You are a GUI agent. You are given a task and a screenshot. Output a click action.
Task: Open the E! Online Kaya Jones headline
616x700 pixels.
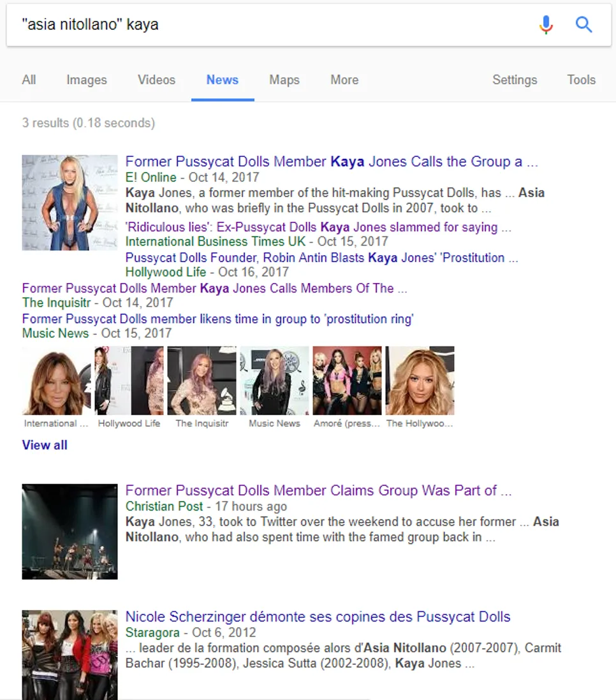(332, 161)
